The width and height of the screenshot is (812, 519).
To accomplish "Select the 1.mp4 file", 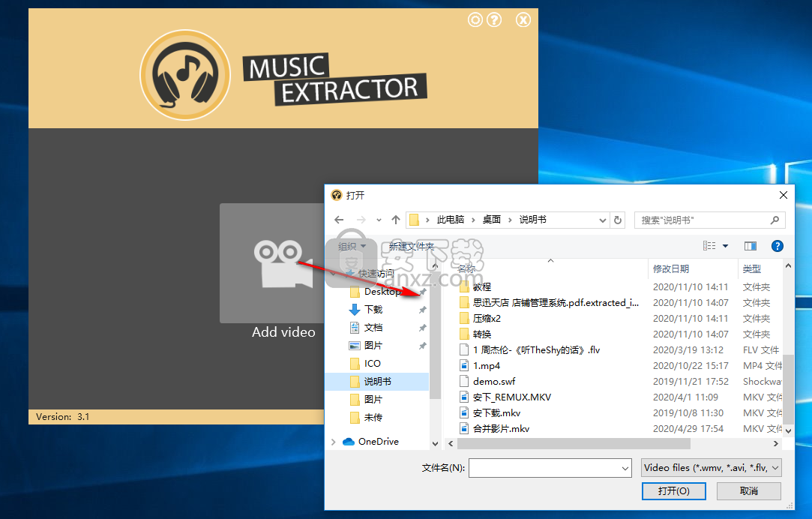I will (x=487, y=366).
